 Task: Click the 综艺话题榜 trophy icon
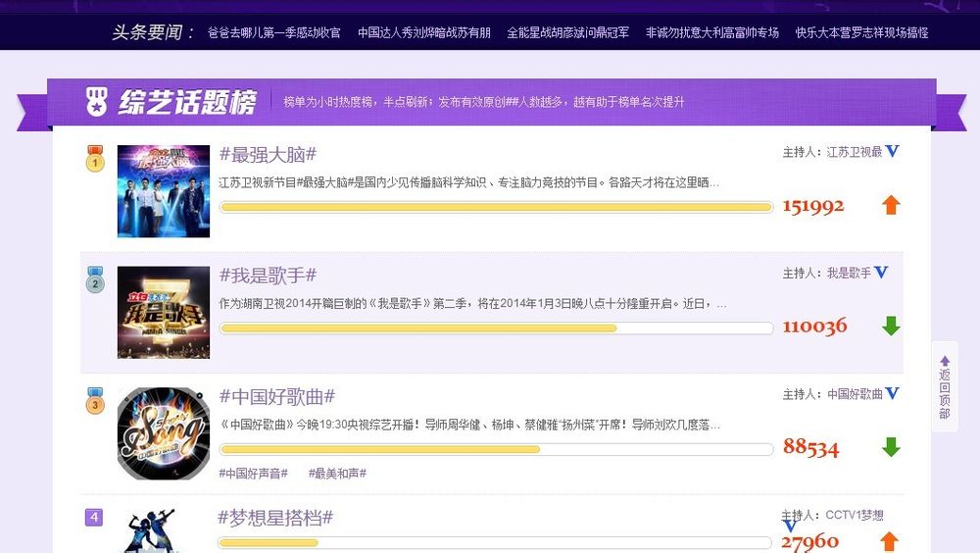point(96,101)
